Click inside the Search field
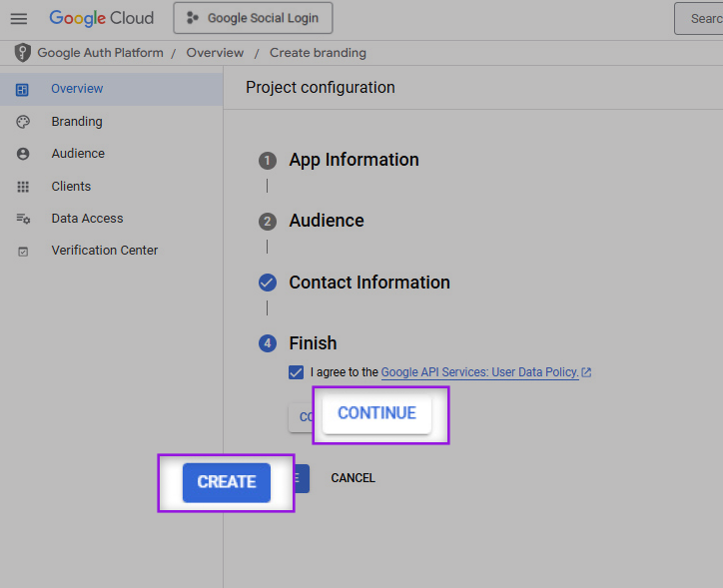 coord(703,18)
